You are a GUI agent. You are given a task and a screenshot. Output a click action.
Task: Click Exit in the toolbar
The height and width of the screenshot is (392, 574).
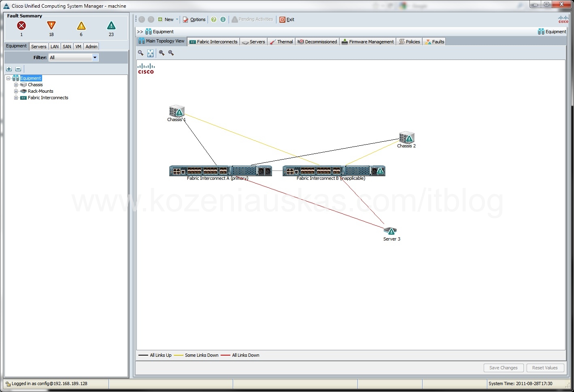(x=287, y=19)
